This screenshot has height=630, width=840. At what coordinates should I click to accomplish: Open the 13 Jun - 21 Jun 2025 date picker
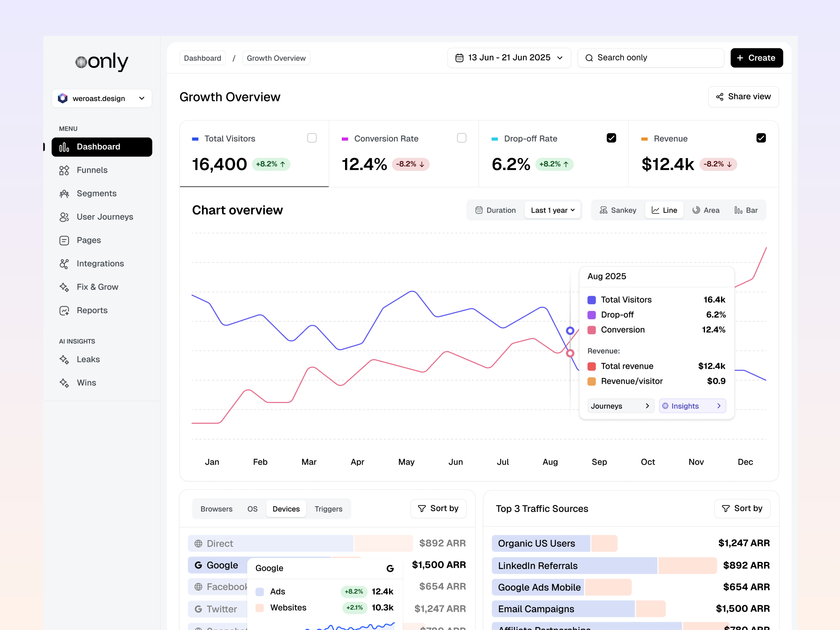(509, 58)
